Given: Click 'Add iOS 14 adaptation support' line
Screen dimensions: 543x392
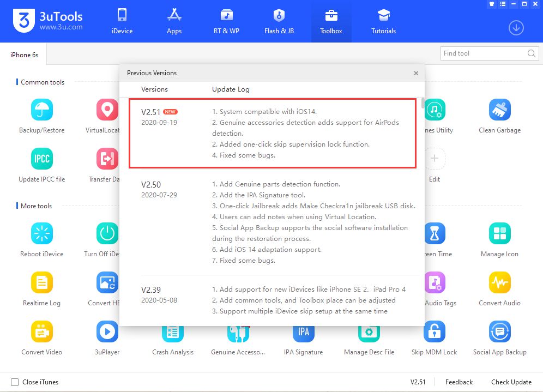Looking at the screenshot, I should tap(267, 249).
